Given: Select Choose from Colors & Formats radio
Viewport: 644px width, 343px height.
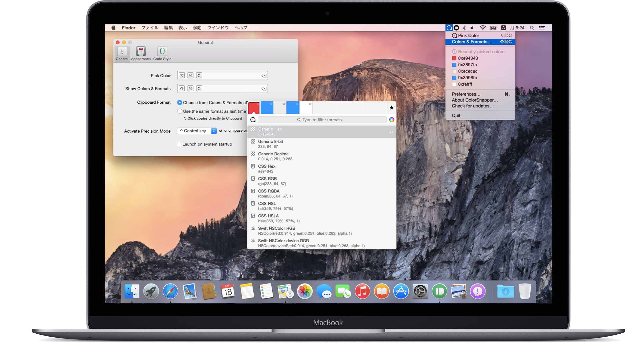Looking at the screenshot, I should point(180,103).
